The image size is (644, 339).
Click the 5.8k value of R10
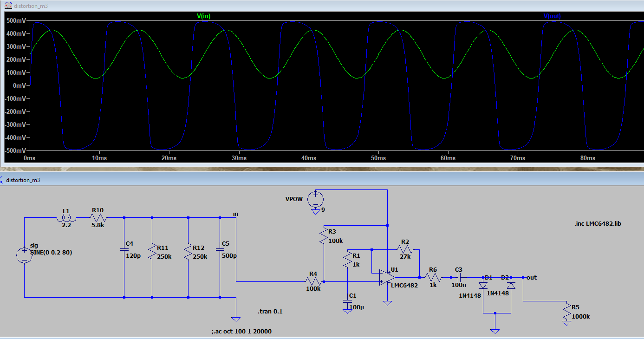tap(97, 225)
